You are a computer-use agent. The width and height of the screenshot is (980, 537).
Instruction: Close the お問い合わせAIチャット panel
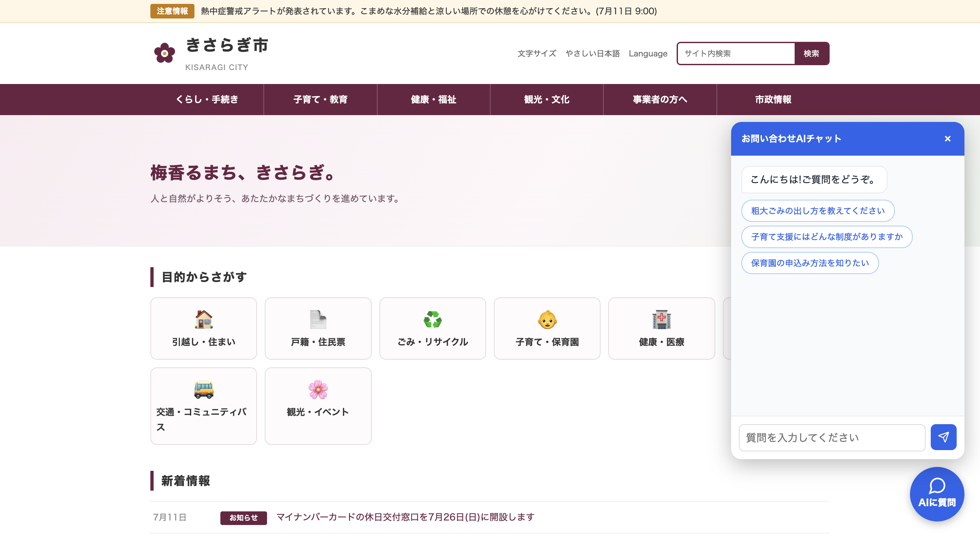point(948,139)
